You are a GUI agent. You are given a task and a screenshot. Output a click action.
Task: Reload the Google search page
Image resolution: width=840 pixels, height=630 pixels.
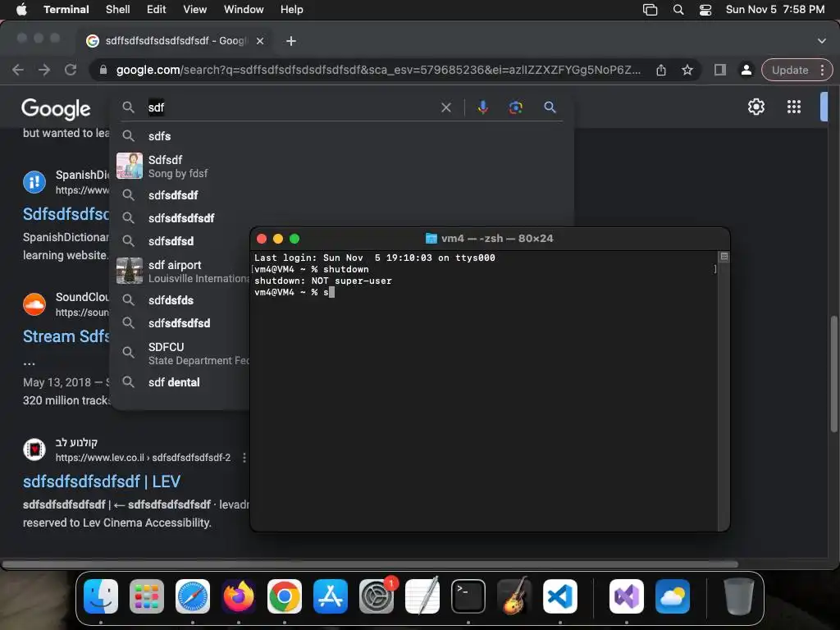click(71, 71)
